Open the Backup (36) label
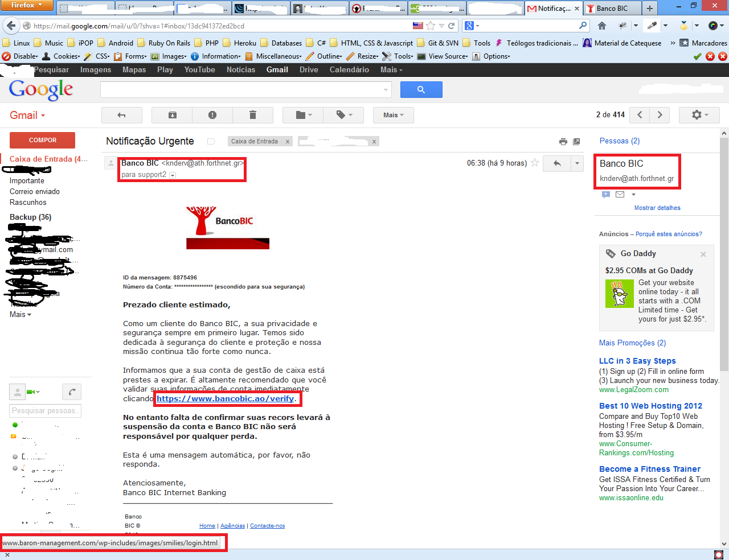 pos(30,217)
